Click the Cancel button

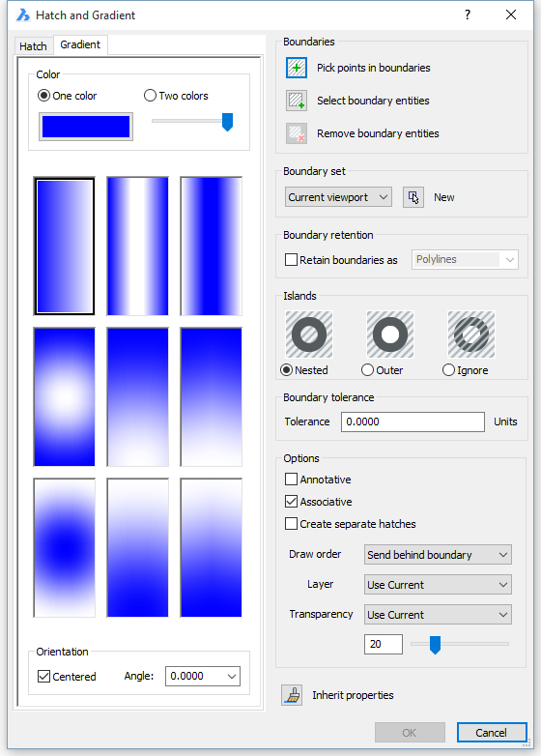492,733
